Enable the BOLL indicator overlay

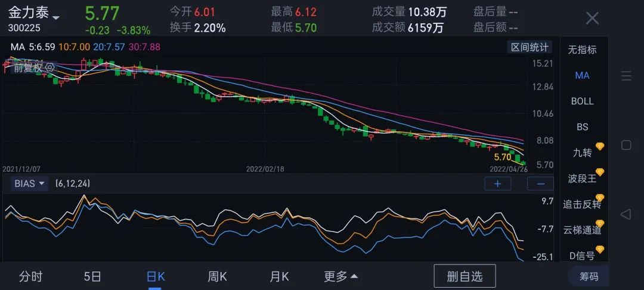[x=582, y=101]
